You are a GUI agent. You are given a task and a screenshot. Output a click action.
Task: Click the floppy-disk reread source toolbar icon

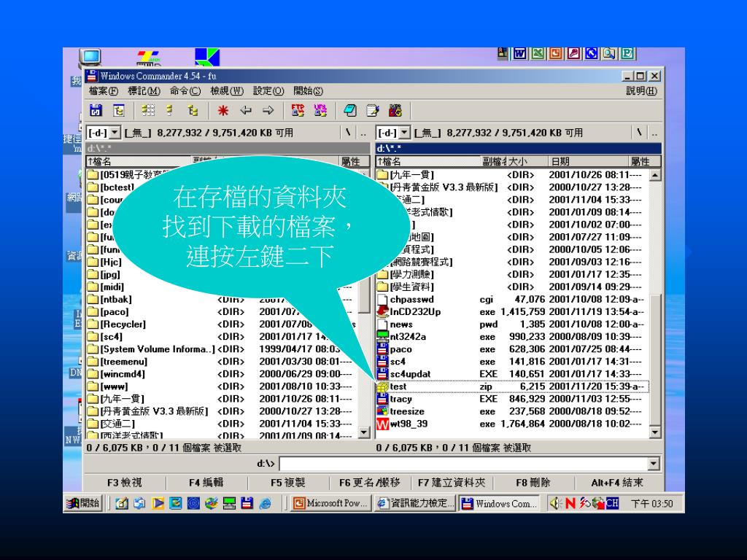pyautogui.click(x=96, y=111)
